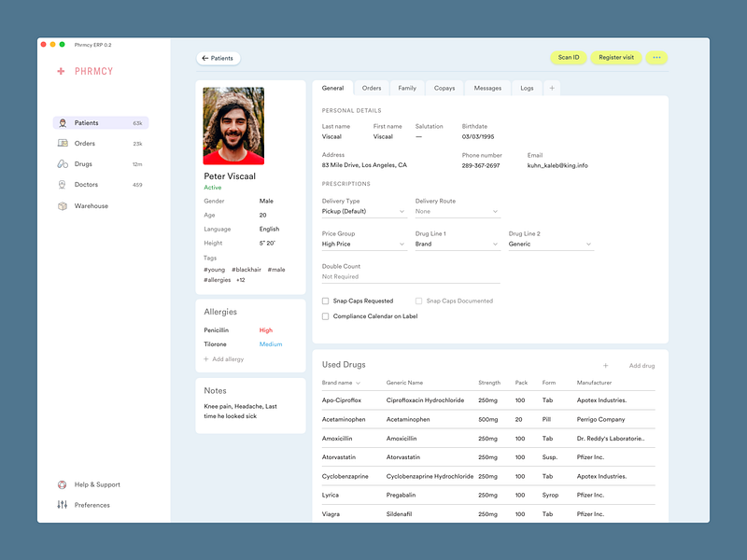Select the Cyclobenzaprine brand name cell
This screenshot has height=560, width=747.
pyautogui.click(x=345, y=476)
